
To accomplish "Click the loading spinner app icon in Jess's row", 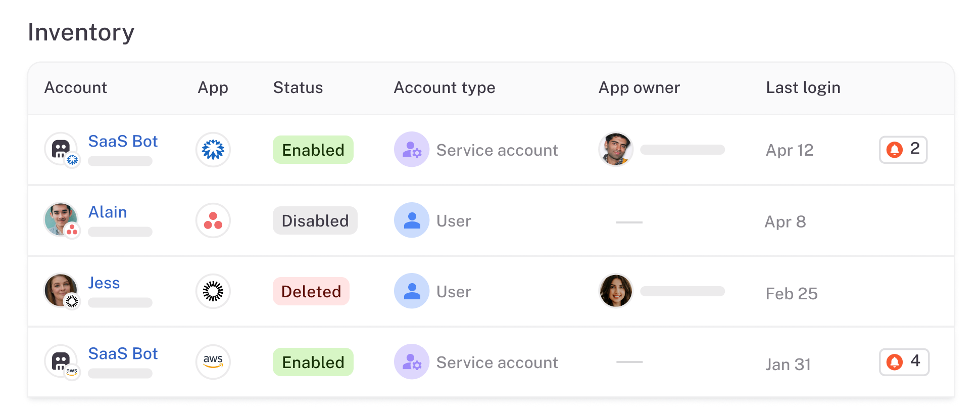I will pyautogui.click(x=213, y=291).
